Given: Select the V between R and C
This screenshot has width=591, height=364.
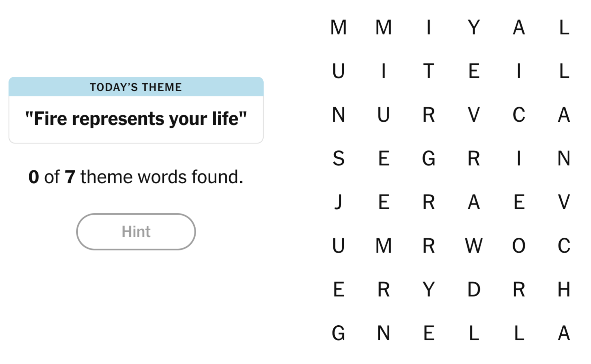Looking at the screenshot, I should (474, 115).
